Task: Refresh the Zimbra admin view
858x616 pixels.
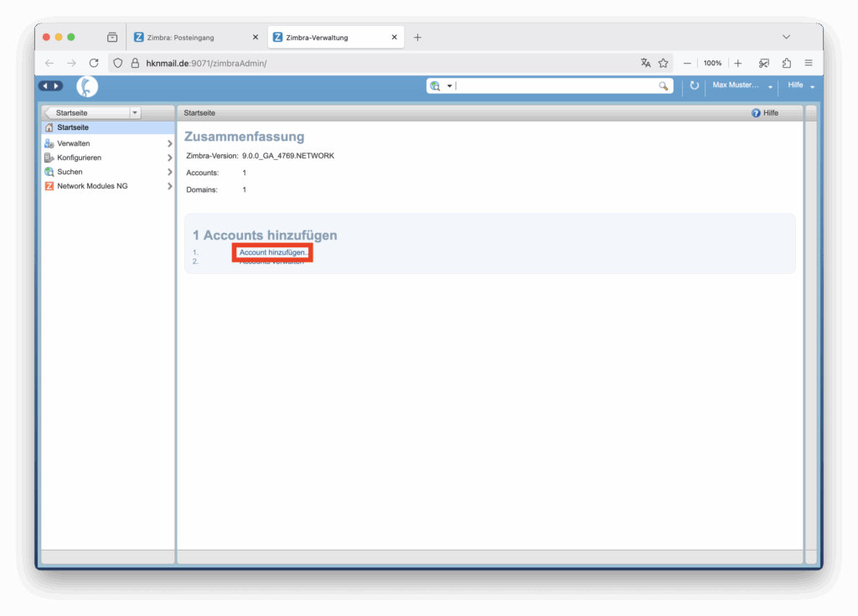Action: coord(695,85)
